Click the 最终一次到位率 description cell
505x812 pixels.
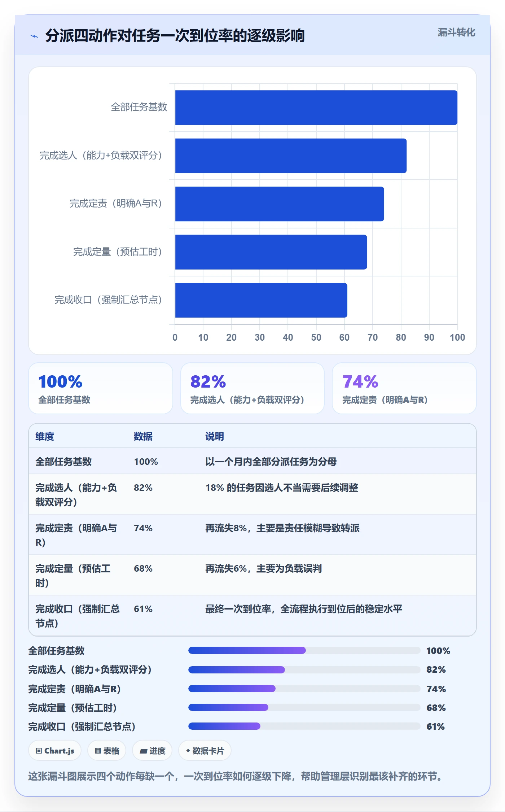click(304, 609)
